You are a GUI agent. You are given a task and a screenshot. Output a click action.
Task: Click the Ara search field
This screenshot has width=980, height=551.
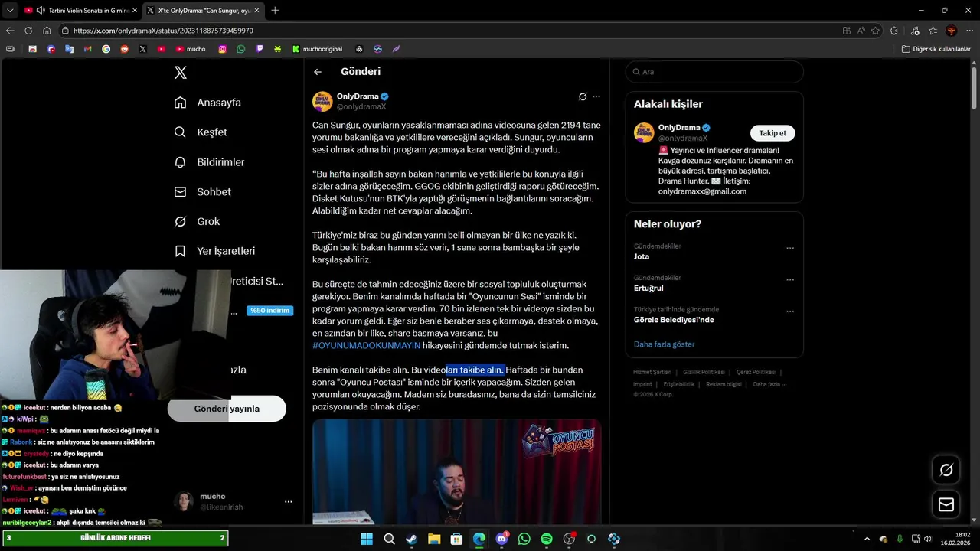tap(714, 72)
